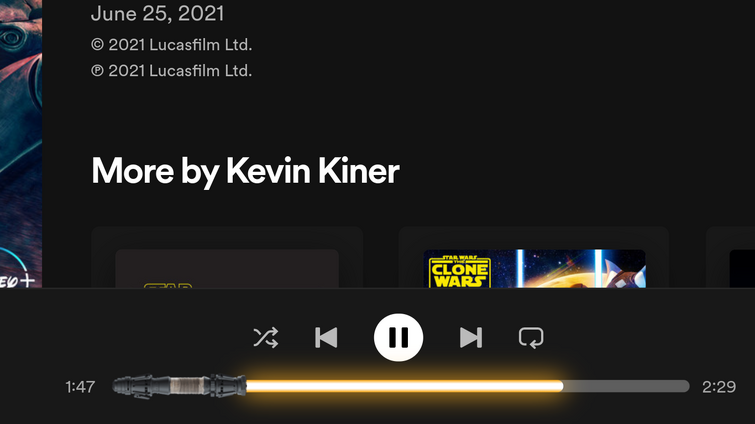Pause the currently playing track
Image resolution: width=755 pixels, height=424 pixels.
coord(398,337)
